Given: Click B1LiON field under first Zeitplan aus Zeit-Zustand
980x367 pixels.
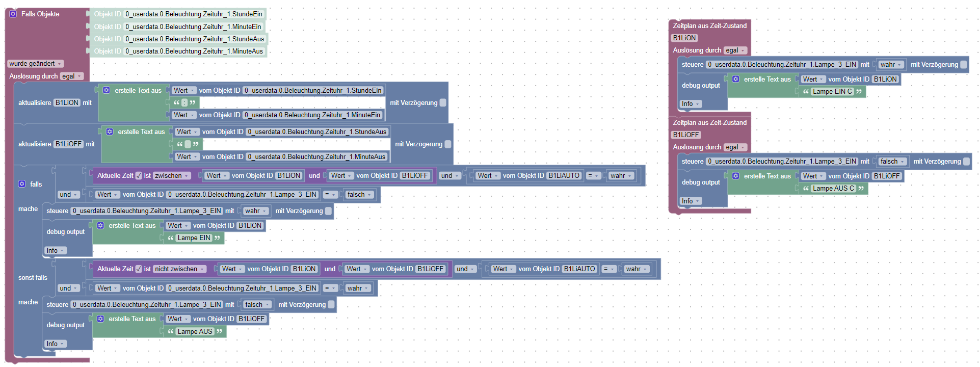Looking at the screenshot, I should coord(684,38).
